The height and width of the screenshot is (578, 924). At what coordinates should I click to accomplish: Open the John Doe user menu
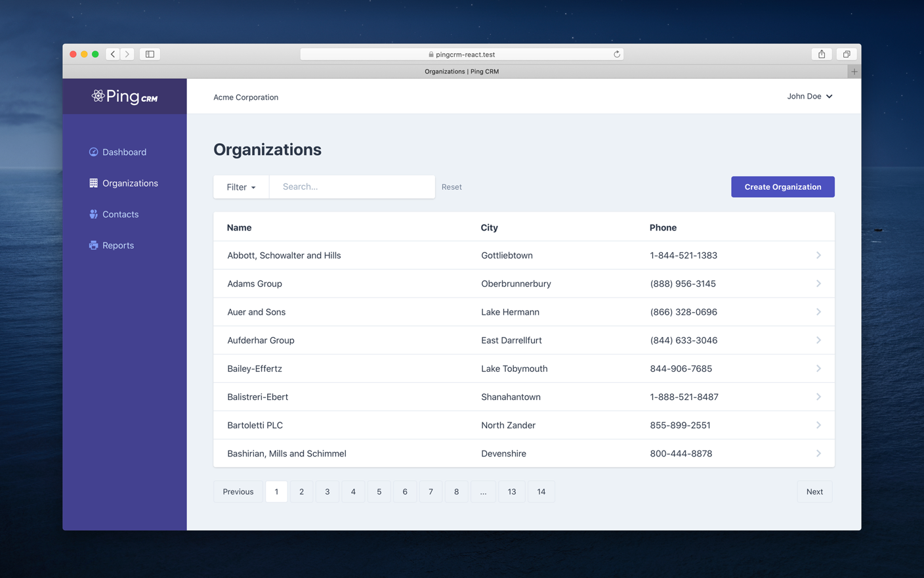(810, 97)
